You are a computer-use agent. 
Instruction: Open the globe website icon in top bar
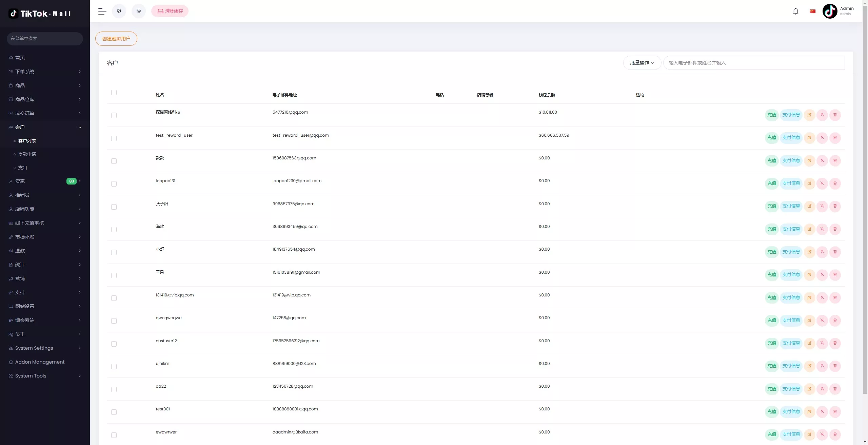tap(119, 11)
